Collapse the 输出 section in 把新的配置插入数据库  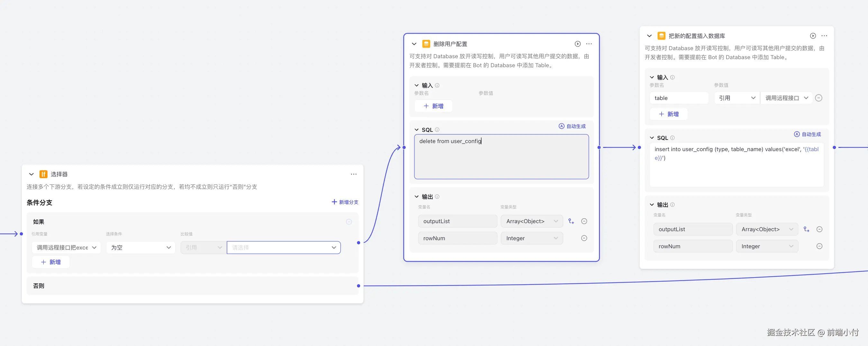[x=652, y=205]
